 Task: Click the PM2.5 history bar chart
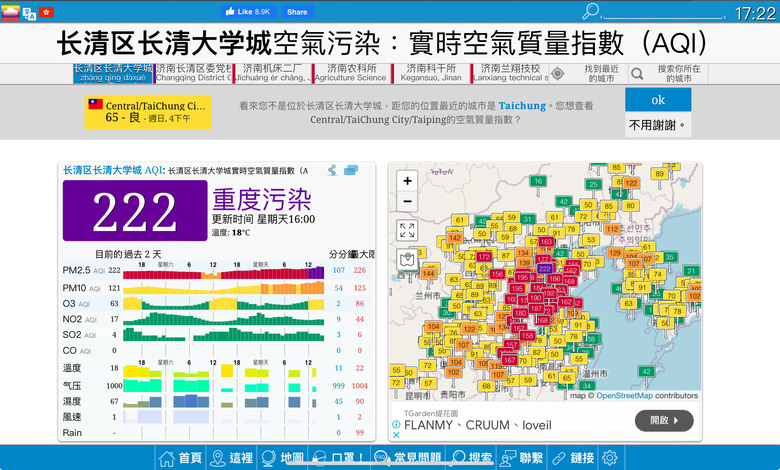point(223,273)
